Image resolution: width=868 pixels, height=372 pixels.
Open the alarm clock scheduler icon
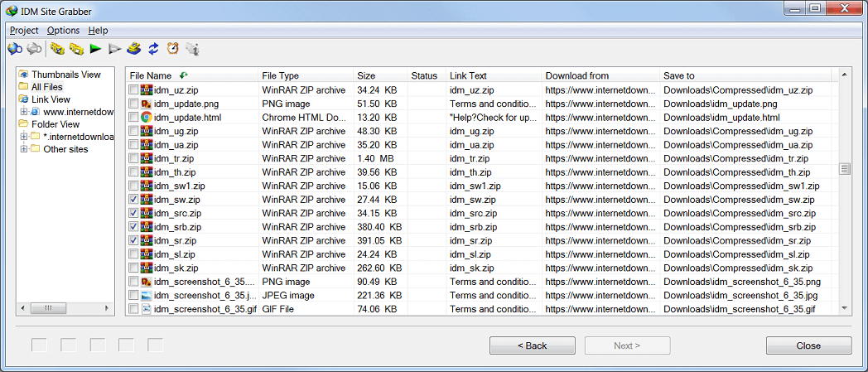pyautogui.click(x=173, y=50)
